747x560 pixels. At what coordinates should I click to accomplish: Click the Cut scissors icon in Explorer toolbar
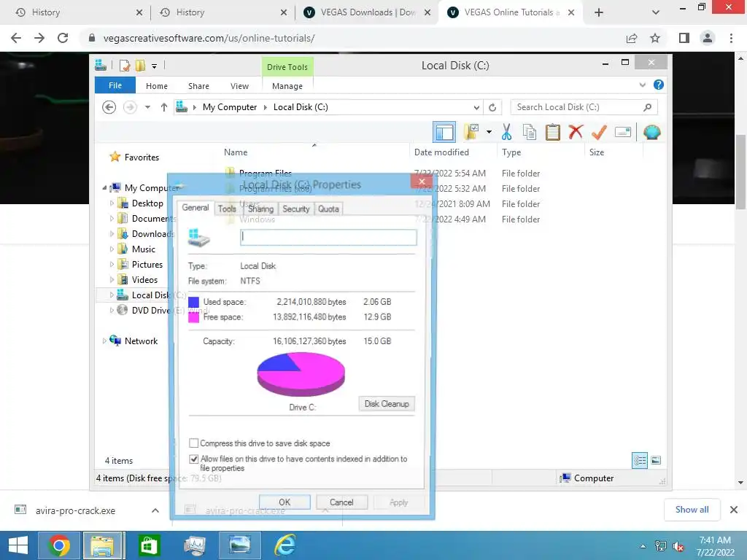[506, 132]
